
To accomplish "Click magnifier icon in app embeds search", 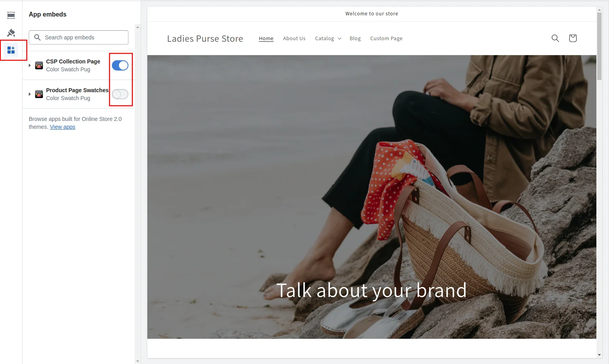I will click(x=37, y=37).
